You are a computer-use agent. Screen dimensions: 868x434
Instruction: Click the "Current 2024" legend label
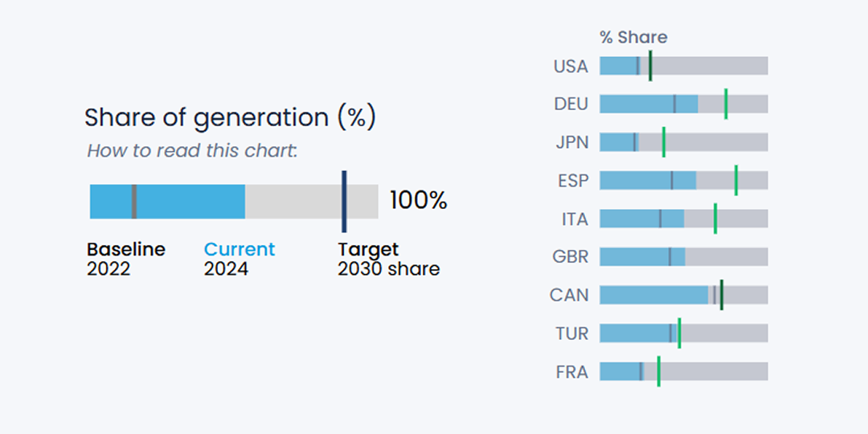point(239,259)
